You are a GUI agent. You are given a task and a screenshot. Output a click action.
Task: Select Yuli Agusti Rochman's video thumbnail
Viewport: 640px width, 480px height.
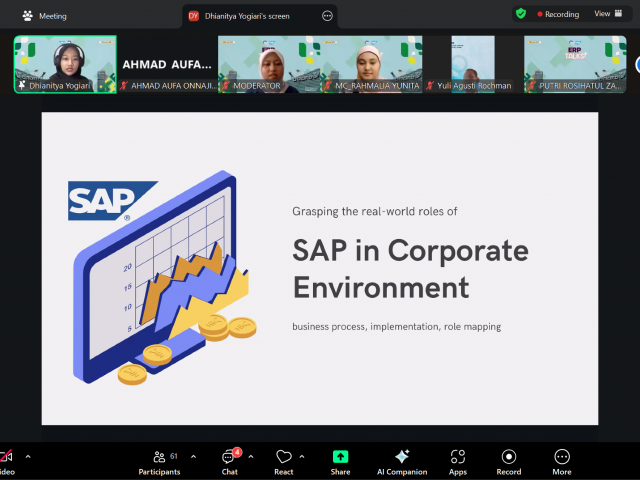(x=473, y=64)
